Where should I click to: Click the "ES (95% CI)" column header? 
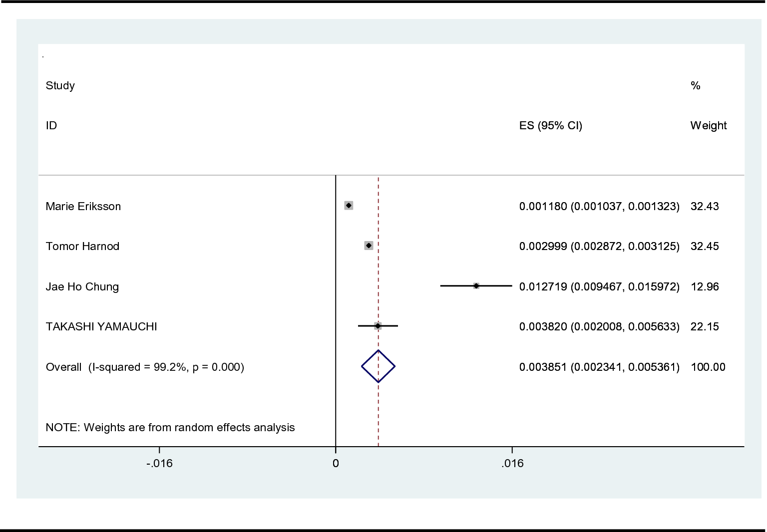tap(551, 126)
